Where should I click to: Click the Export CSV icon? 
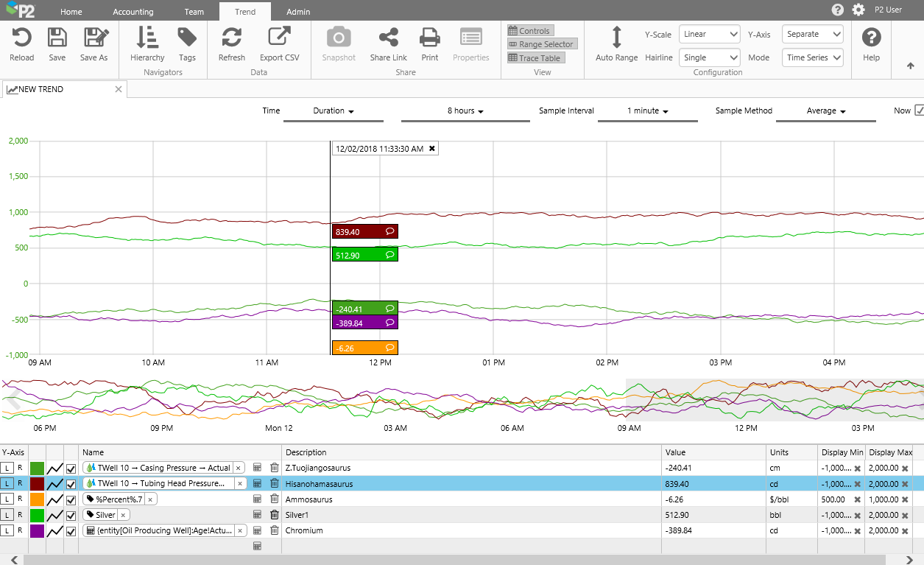[279, 38]
